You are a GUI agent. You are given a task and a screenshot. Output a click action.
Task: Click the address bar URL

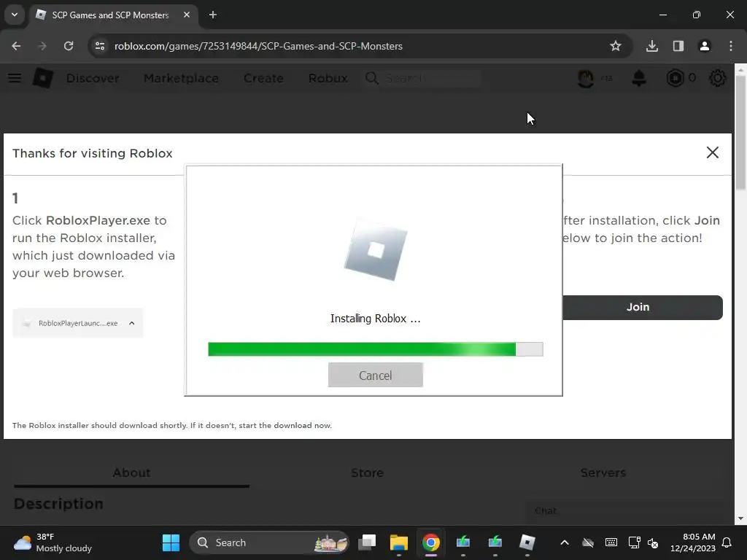258,46
